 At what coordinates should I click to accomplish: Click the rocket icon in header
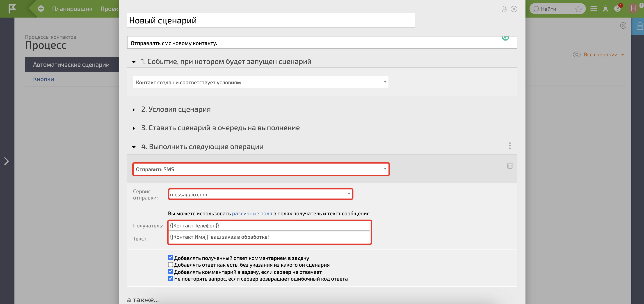pos(605,9)
